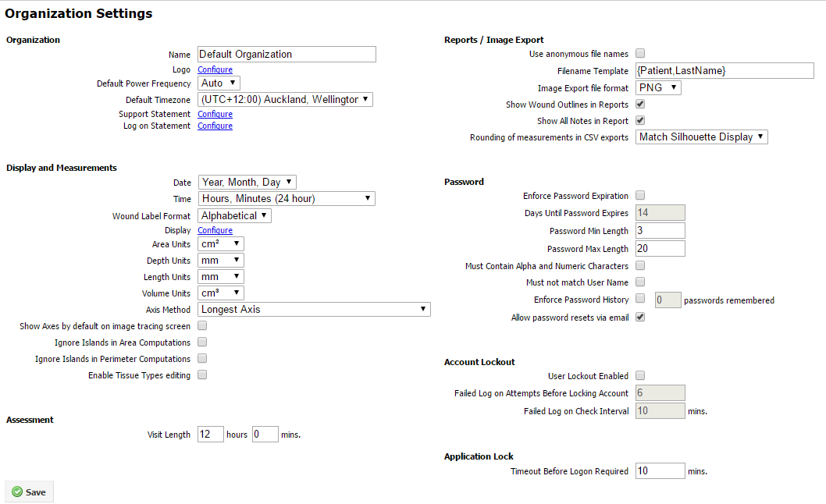Screen dimensions: 826x504
Task: Toggle Ignore Islands in Area Computations
Action: [x=202, y=343]
